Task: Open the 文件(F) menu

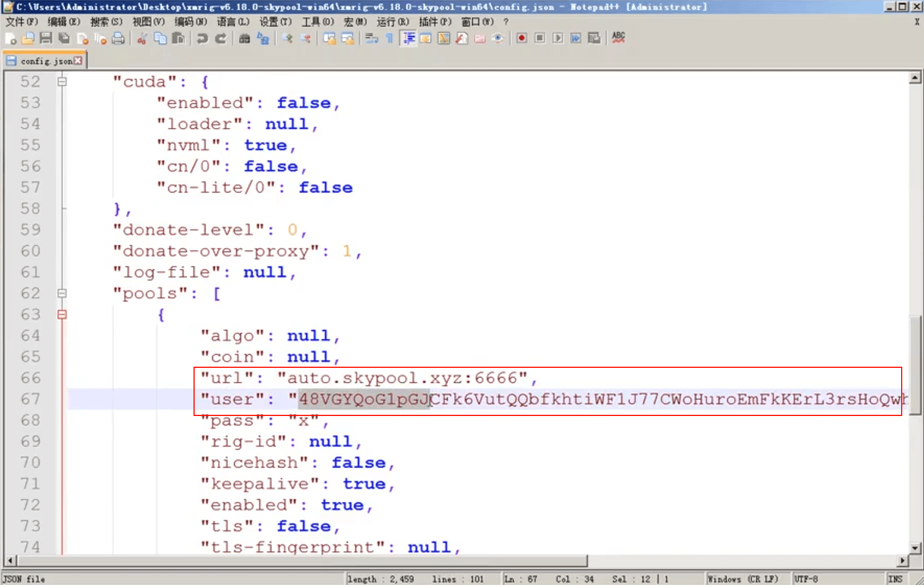Action: coord(22,22)
